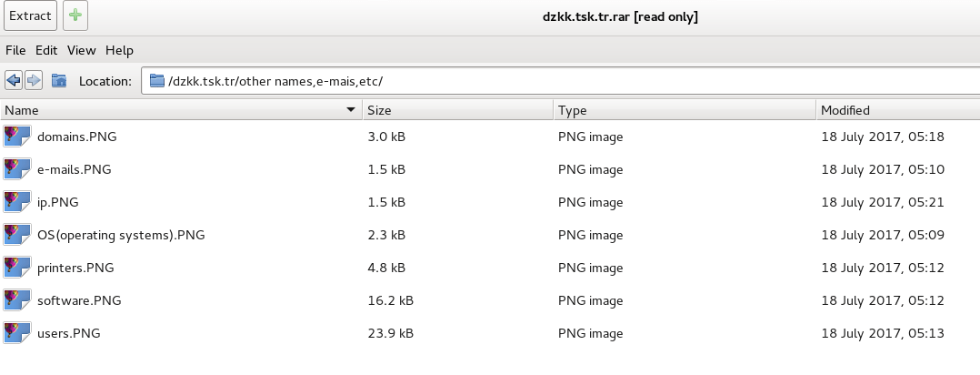Image resolution: width=980 pixels, height=375 pixels.
Task: Open the File menu
Action: (x=15, y=50)
